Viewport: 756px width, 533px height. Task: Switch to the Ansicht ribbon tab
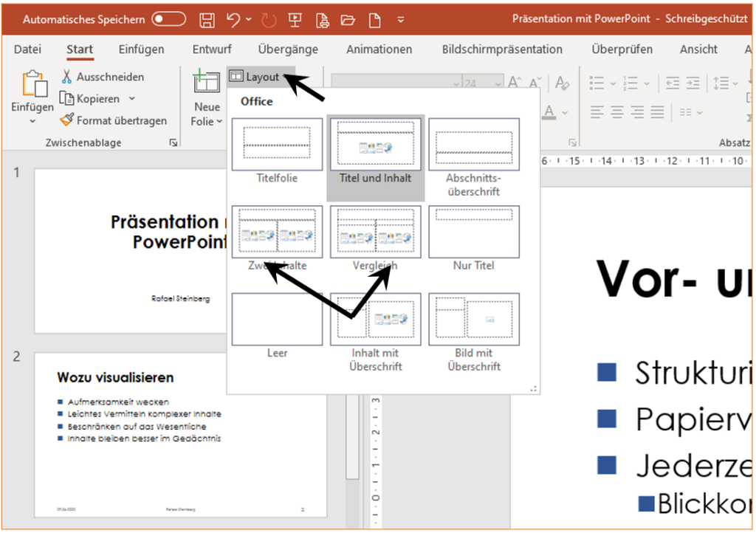pos(698,49)
